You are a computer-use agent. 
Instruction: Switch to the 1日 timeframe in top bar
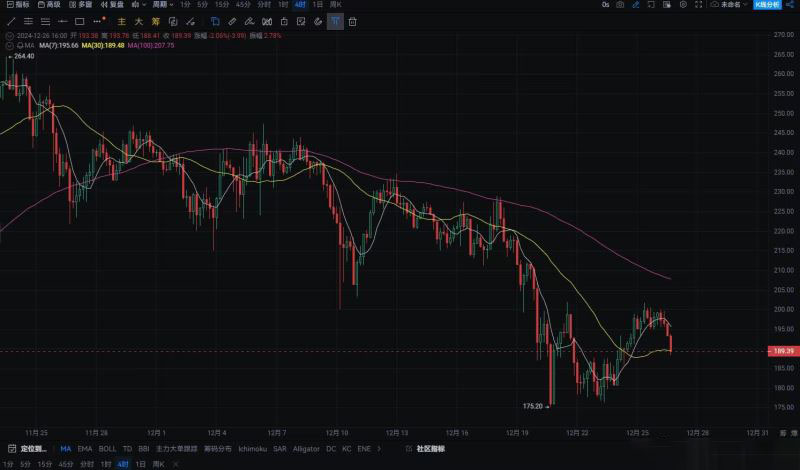(x=317, y=5)
